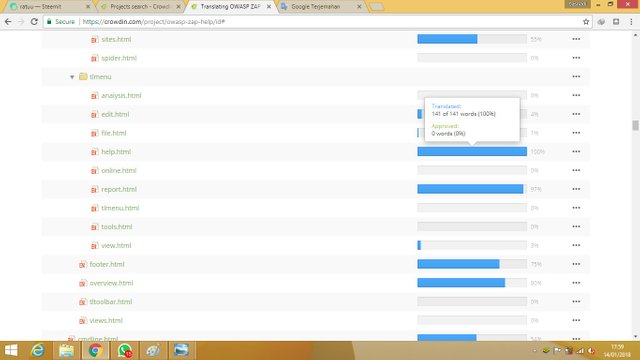Open WhatsApp from the taskbar

point(124,351)
